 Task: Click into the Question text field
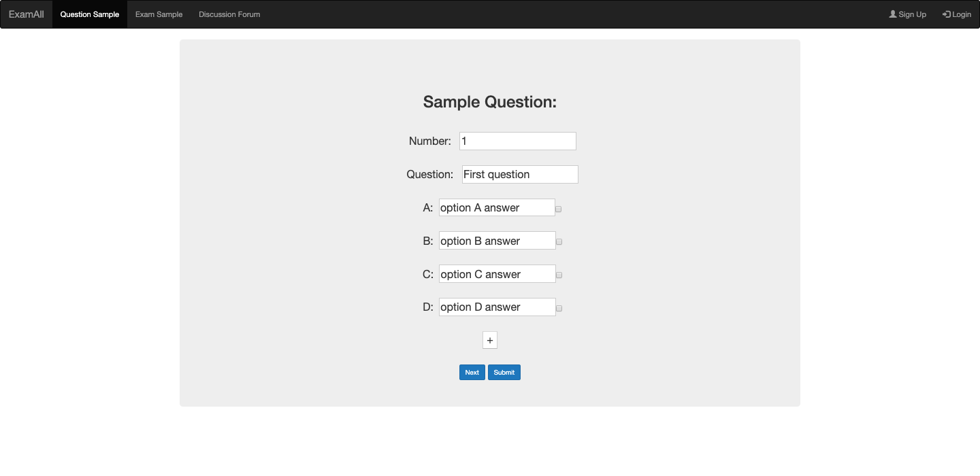pyautogui.click(x=520, y=174)
